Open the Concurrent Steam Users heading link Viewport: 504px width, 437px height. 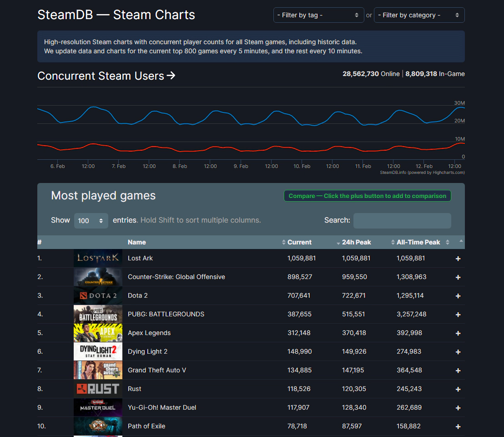coord(106,76)
